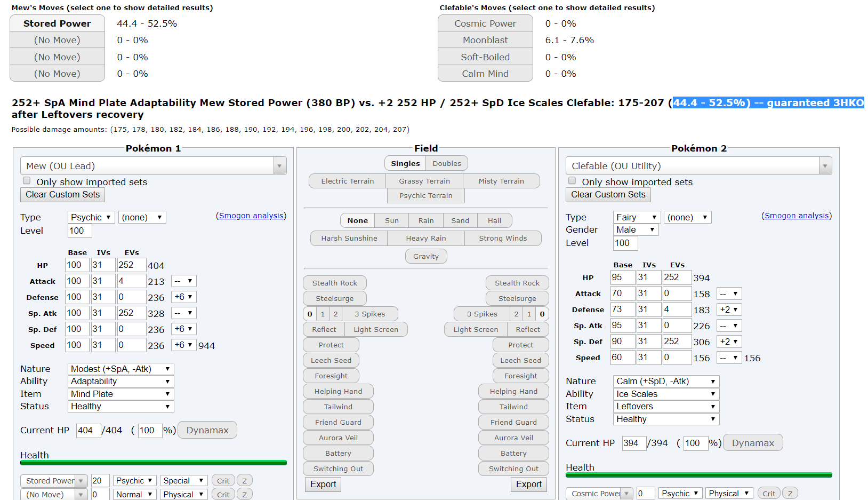868x500 pixels.
Task: Change Mew's Adaptability ability
Action: pyautogui.click(x=121, y=381)
